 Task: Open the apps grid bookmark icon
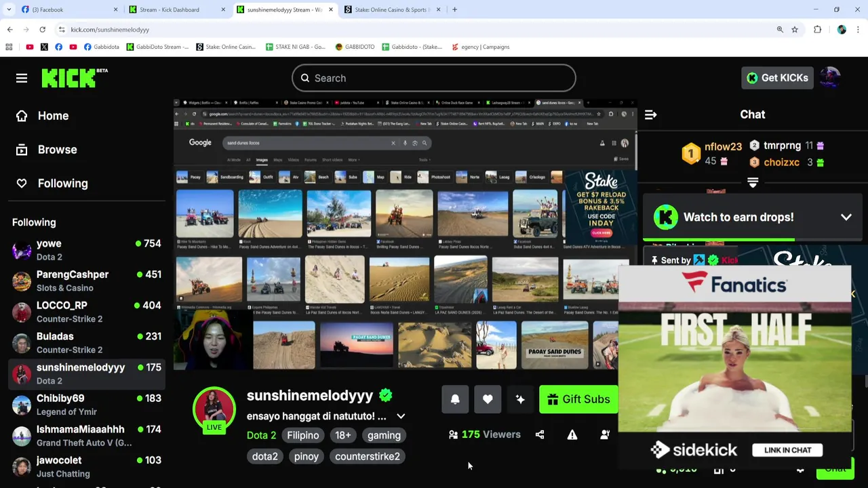point(9,47)
